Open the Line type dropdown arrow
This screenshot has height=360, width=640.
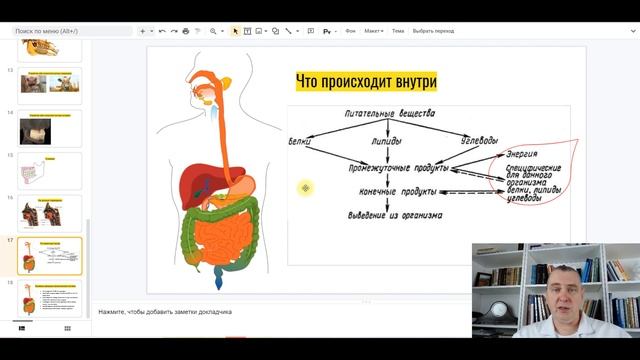click(298, 31)
